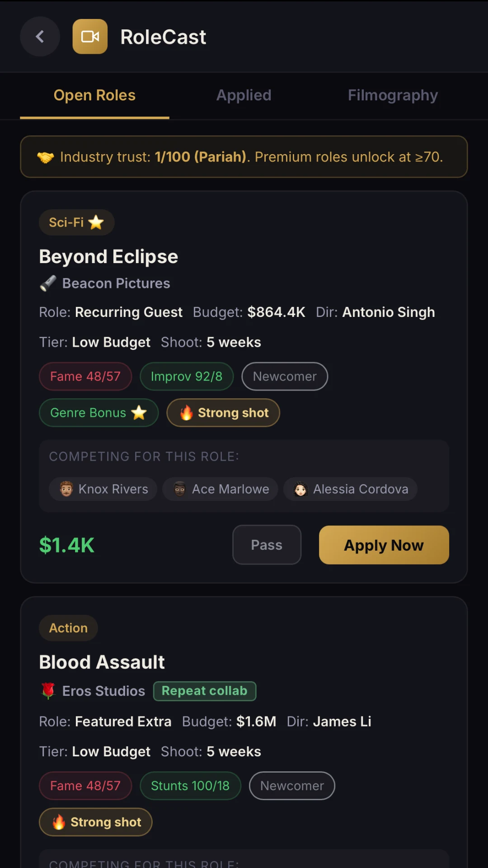Click the Improv 92/8 skill chip
488x868 pixels.
click(187, 377)
